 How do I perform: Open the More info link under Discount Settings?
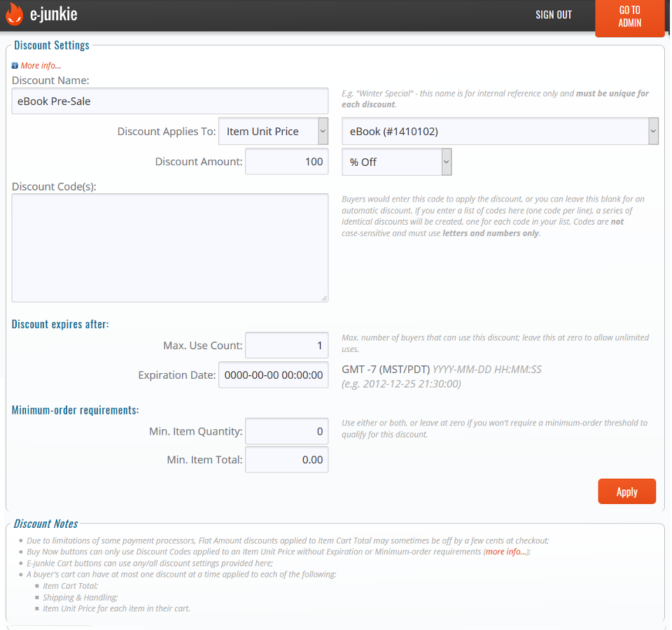(41, 66)
